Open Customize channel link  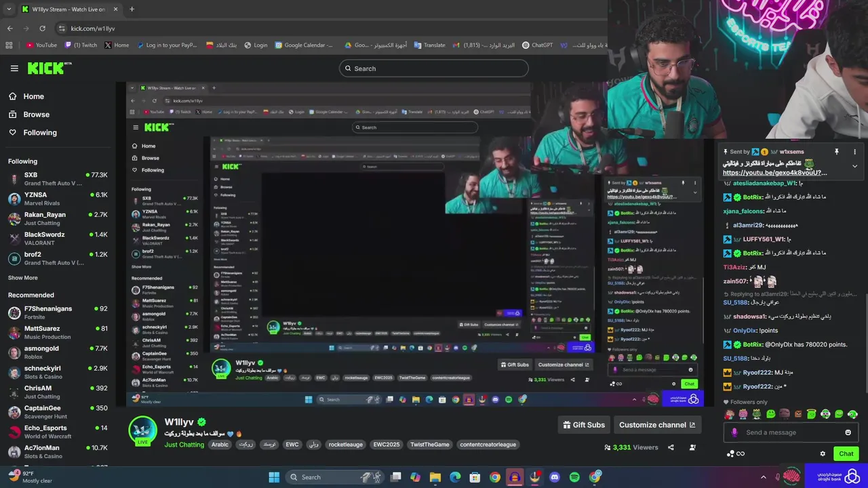[x=657, y=425]
